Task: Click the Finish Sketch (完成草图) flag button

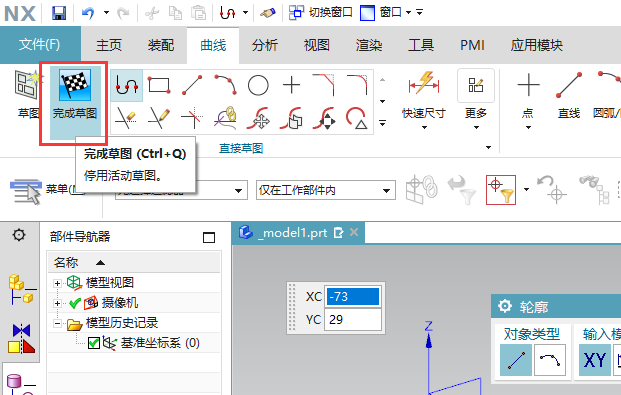Action: (x=75, y=102)
